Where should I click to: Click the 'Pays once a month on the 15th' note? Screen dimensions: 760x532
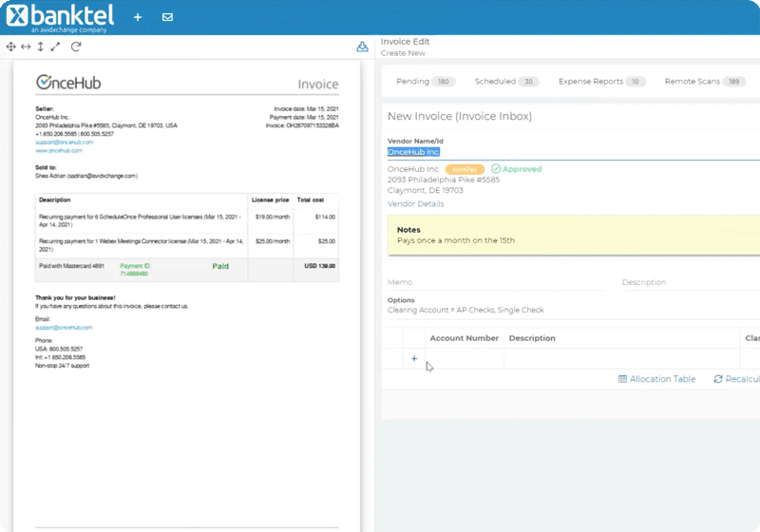[x=456, y=240]
